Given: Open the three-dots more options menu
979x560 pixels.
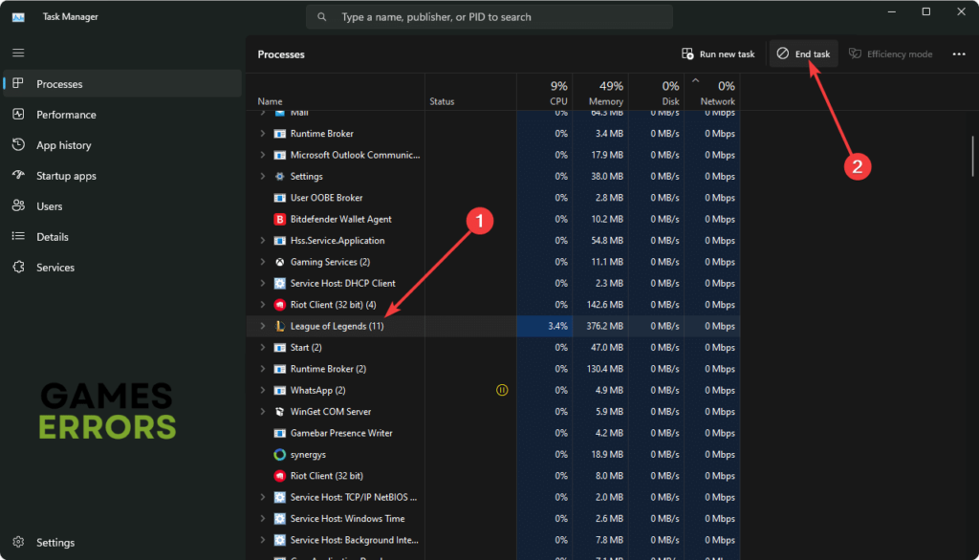Looking at the screenshot, I should [959, 54].
